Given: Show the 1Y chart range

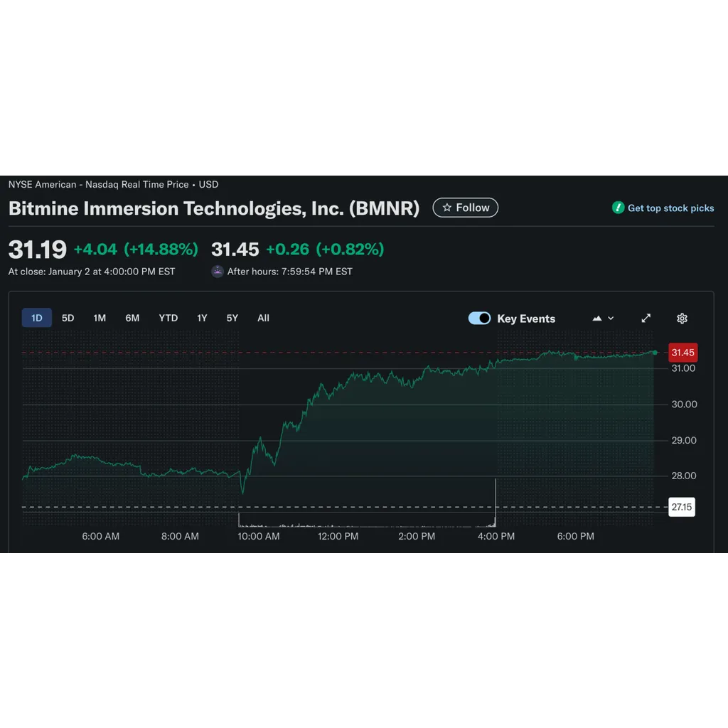Looking at the screenshot, I should tap(202, 318).
